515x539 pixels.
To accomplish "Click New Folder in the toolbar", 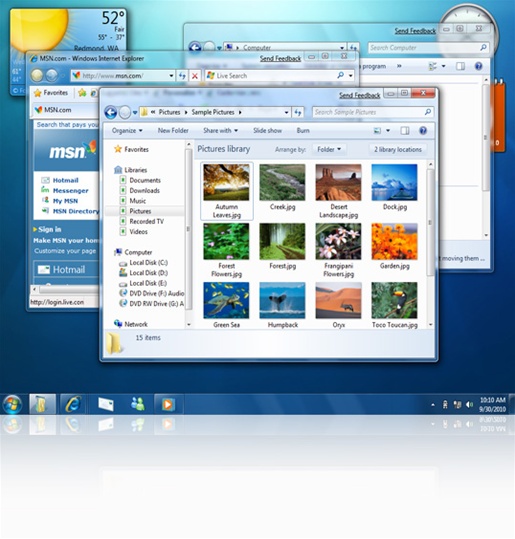I will (173, 131).
